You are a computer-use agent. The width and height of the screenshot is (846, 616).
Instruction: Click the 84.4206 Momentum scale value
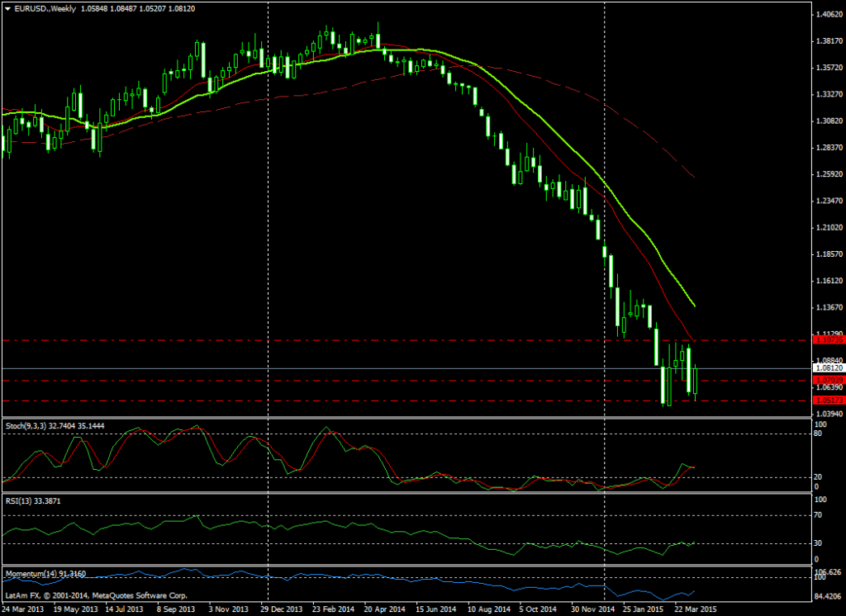(828, 596)
